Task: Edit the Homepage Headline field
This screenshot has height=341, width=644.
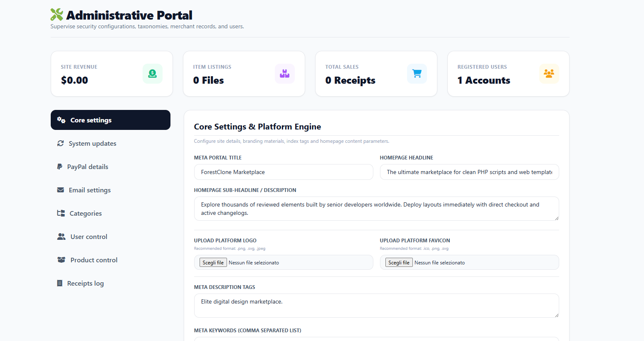Action: pos(469,172)
